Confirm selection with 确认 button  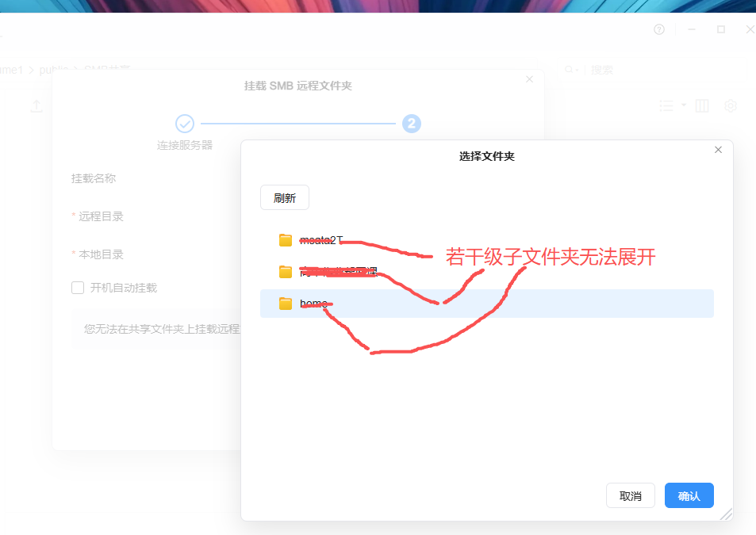click(x=689, y=495)
